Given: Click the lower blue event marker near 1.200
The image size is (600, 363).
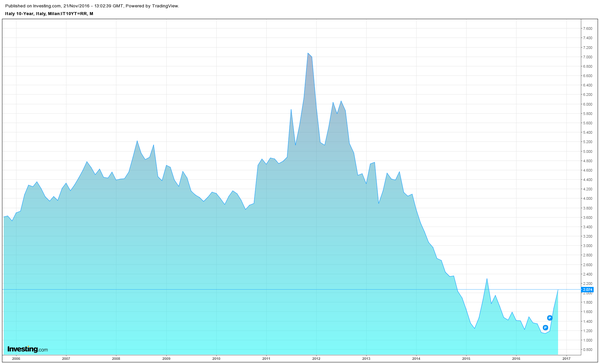Looking at the screenshot, I should [x=546, y=328].
